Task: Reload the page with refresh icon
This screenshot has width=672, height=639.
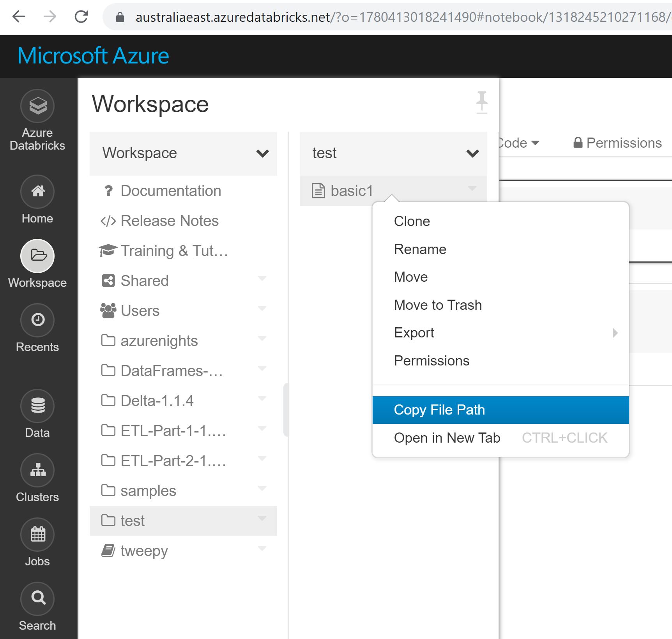Action: [x=81, y=17]
